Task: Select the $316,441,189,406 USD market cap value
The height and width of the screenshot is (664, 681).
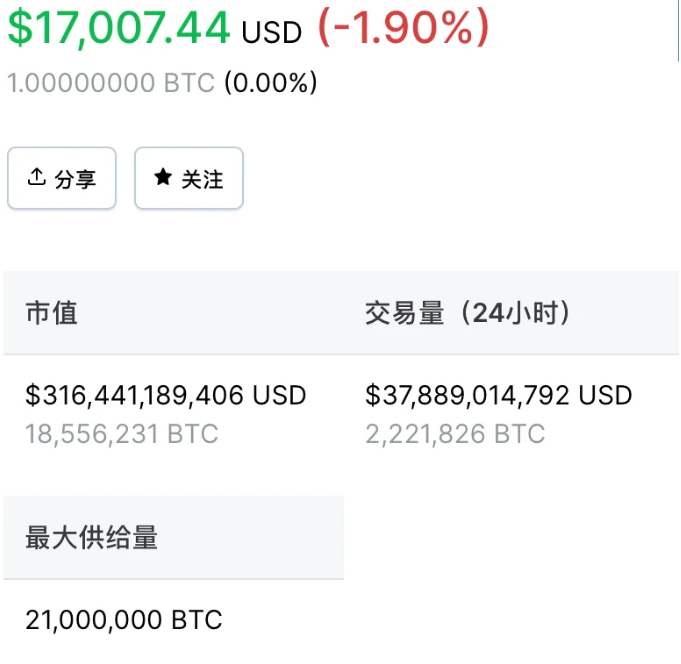Action: click(166, 395)
